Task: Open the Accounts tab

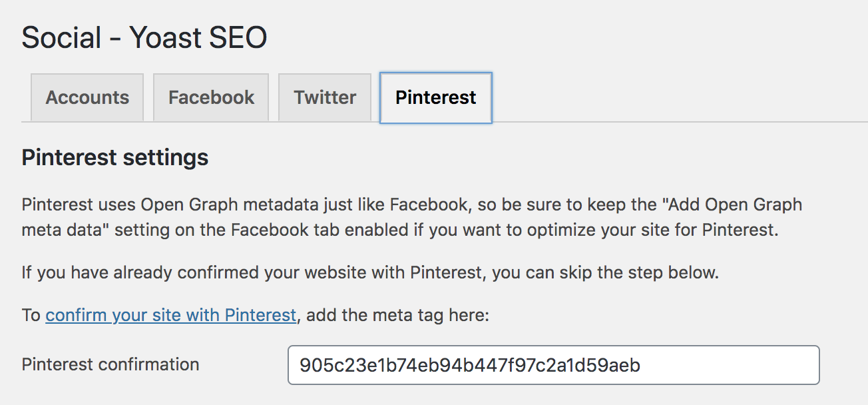Action: [x=87, y=98]
